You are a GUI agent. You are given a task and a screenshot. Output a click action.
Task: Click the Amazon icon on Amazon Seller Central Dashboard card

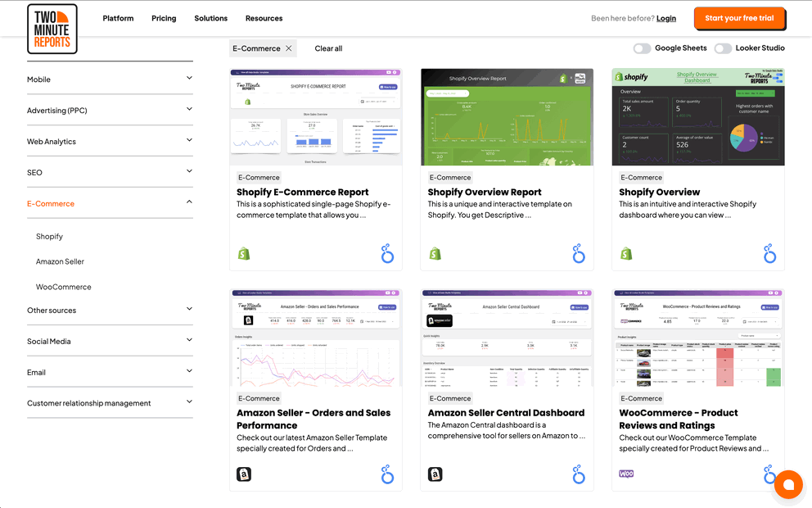point(435,474)
